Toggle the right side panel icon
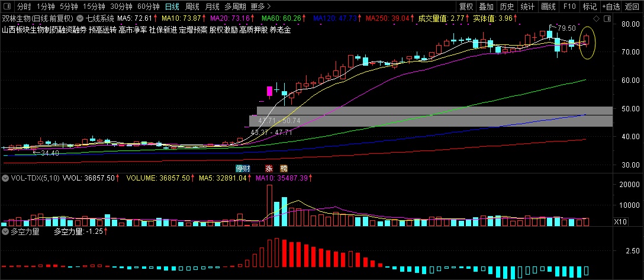The height and width of the screenshot is (280, 644). 606,19
